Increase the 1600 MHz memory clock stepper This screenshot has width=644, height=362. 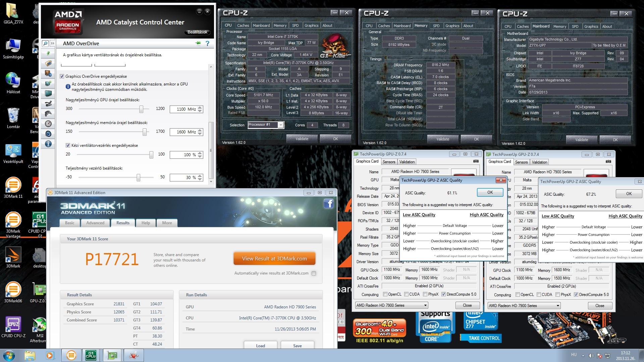click(200, 130)
